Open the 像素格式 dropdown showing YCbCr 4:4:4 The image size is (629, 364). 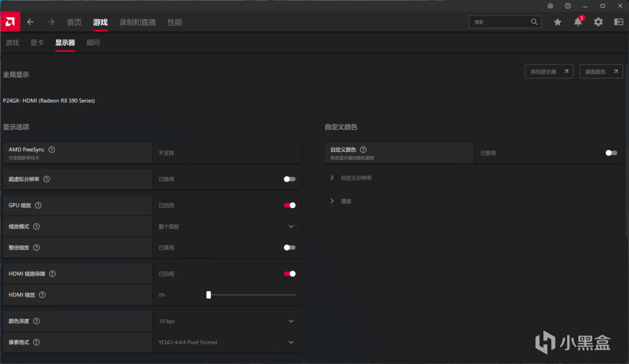click(227, 342)
